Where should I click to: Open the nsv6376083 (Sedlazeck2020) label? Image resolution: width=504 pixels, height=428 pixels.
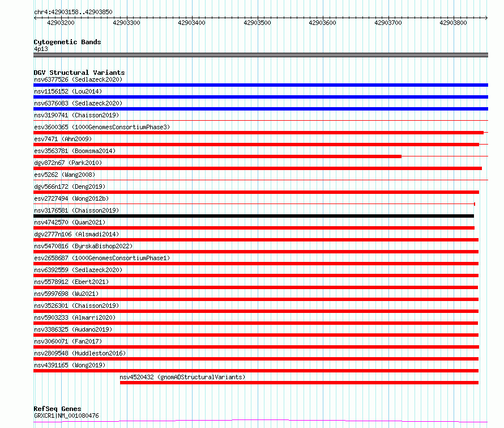[x=78, y=103]
